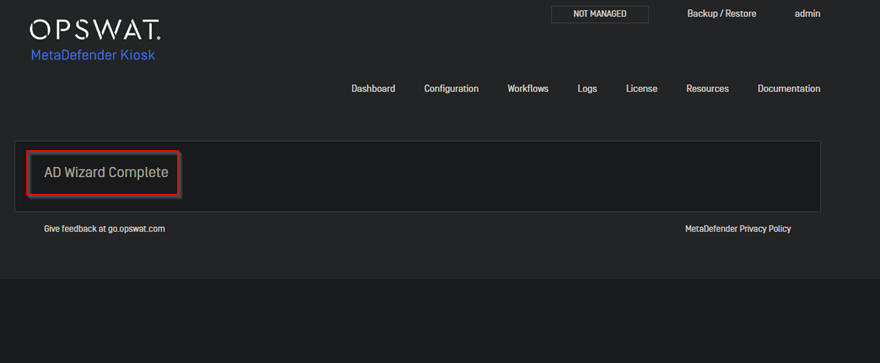Viewport: 880px width, 363px height.
Task: Open the Documentation link
Action: [789, 89]
